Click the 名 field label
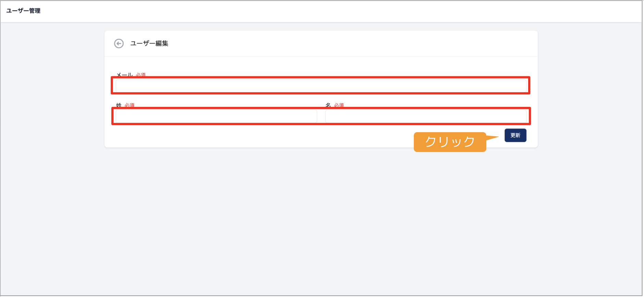 click(x=328, y=105)
